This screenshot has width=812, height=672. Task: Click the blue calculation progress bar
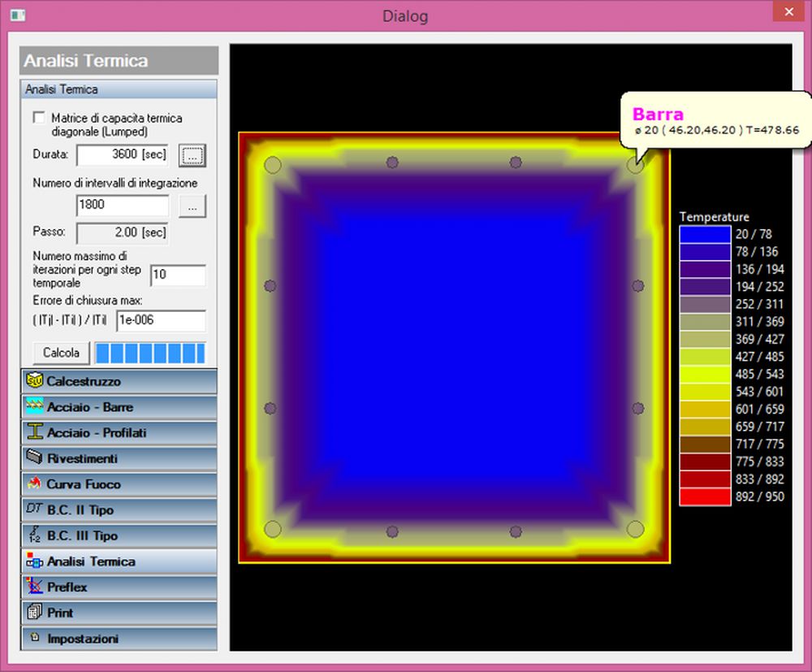point(150,353)
